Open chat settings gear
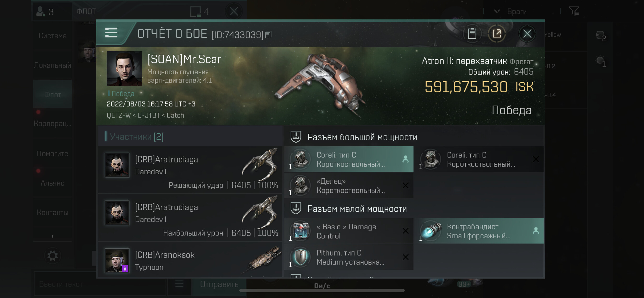The height and width of the screenshot is (298, 644). (x=52, y=256)
